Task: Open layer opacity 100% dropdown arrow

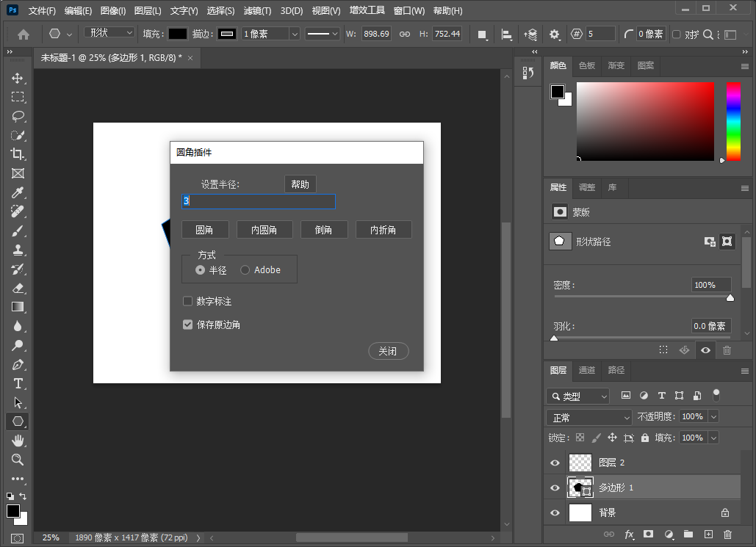Action: pyautogui.click(x=714, y=416)
